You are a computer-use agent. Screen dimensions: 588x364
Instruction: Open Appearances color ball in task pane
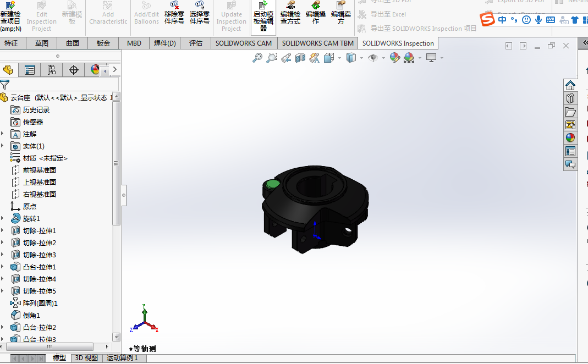click(570, 138)
